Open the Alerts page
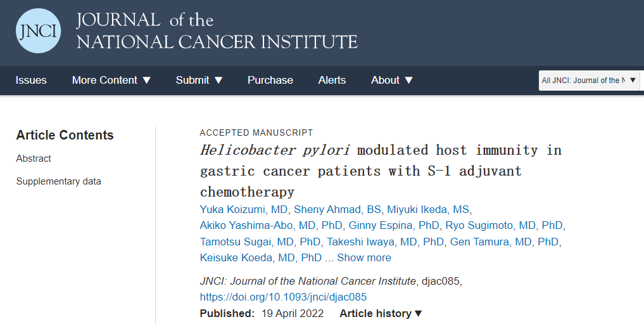Screen dimensions: 644x324 coord(332,80)
